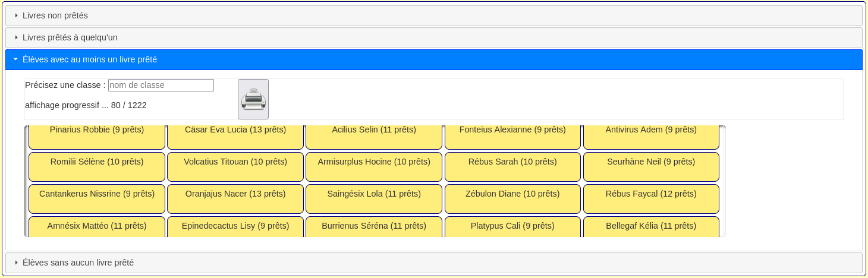Viewport: 868px width, 278px height.
Task: Select Zébulon Diane entry
Action: click(512, 199)
